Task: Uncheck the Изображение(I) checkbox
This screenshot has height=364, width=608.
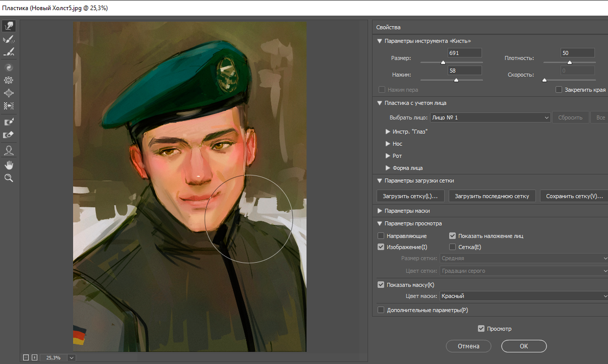Action: [x=381, y=247]
